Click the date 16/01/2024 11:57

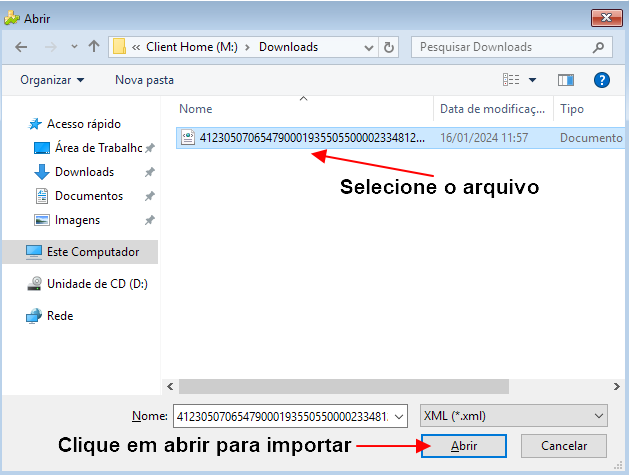484,138
